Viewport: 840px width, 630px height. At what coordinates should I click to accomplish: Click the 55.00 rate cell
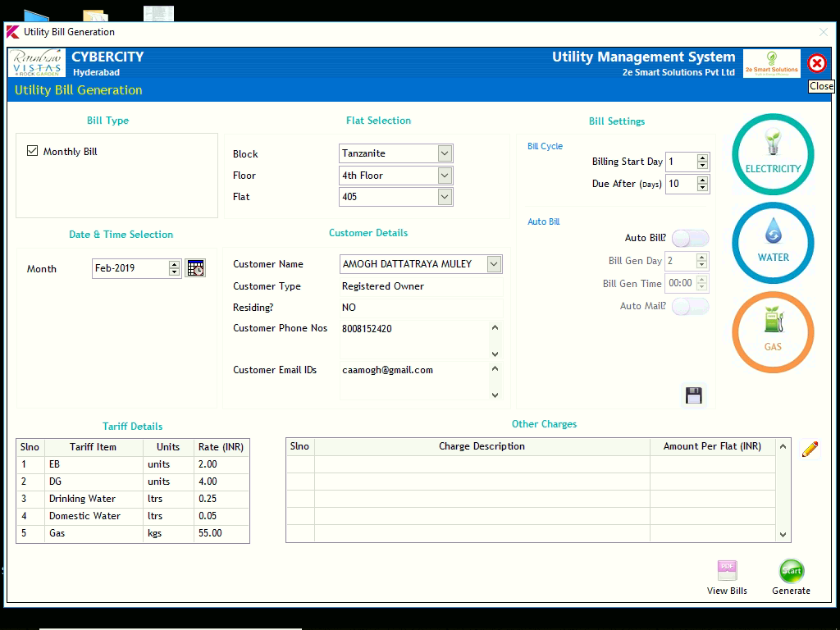(x=221, y=533)
